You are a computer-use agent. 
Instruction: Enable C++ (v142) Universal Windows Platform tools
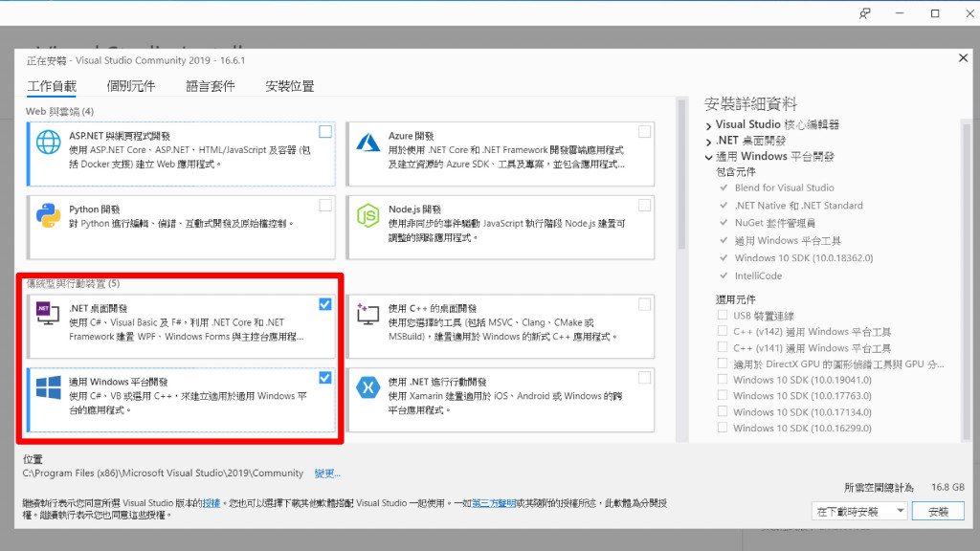point(723,331)
